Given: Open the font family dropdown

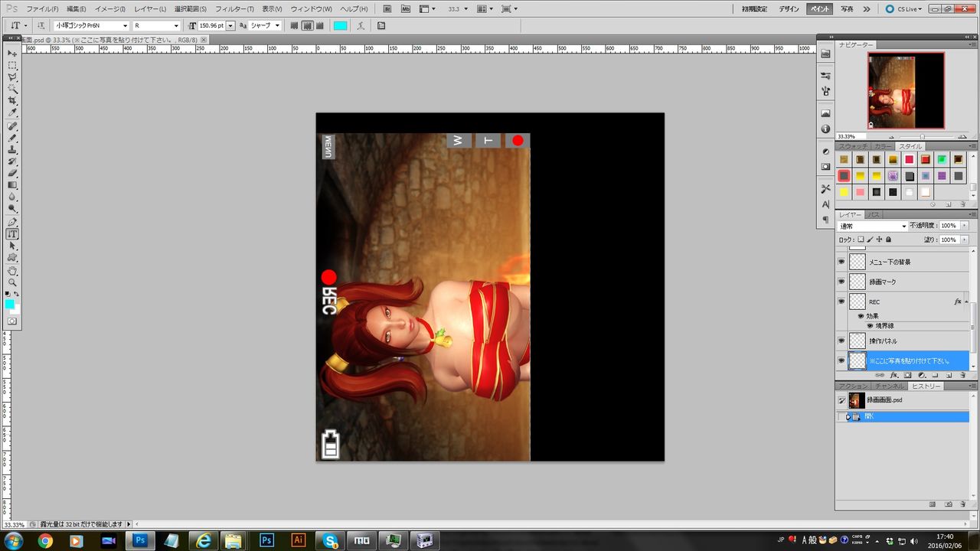Looking at the screenshot, I should [125, 25].
